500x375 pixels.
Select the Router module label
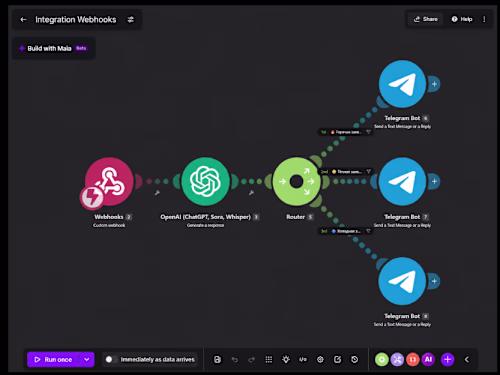click(x=296, y=217)
